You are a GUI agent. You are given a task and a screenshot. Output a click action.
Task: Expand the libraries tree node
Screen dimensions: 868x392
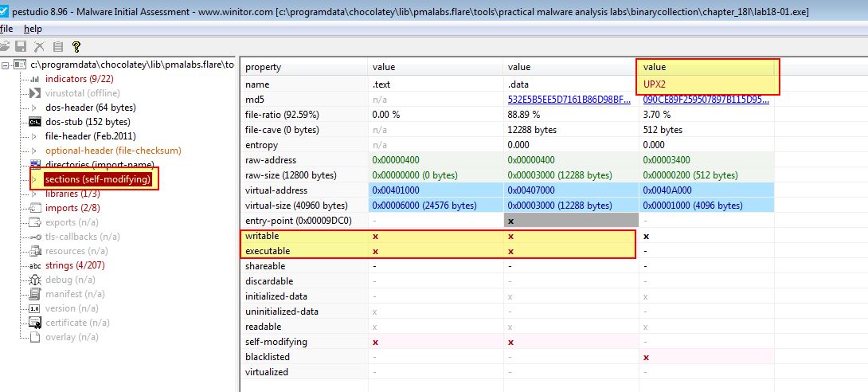tap(34, 194)
